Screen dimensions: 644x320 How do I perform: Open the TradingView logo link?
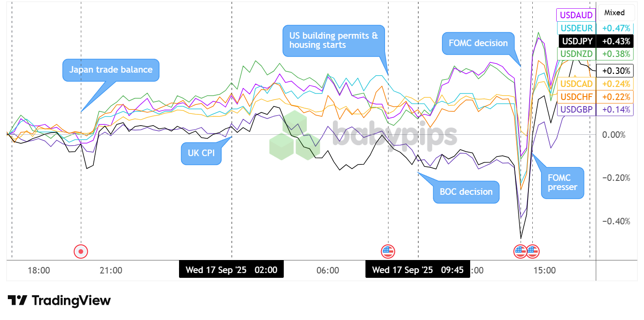coord(60,300)
